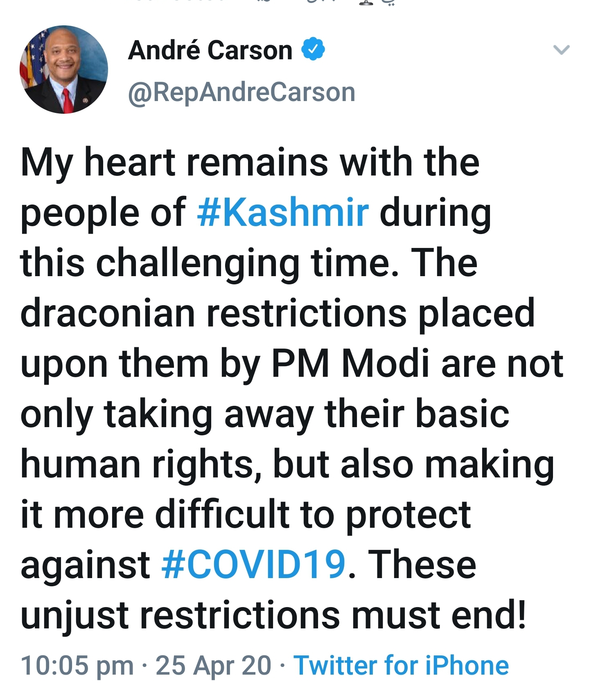This screenshot has width=589, height=700.
Task: Open the #COVID19 hashtag
Action: [254, 565]
